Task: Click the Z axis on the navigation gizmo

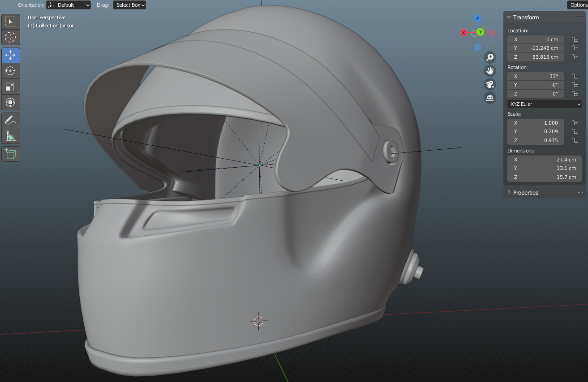Action: click(x=477, y=18)
